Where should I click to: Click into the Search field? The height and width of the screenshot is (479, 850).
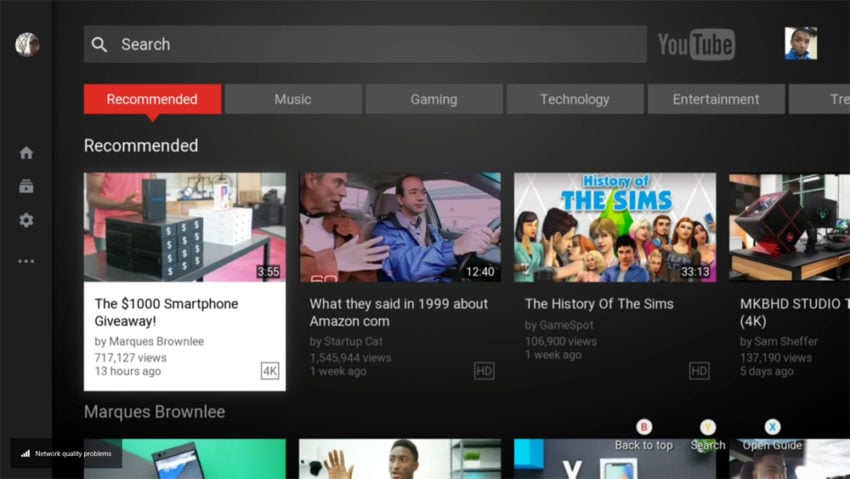(x=365, y=44)
